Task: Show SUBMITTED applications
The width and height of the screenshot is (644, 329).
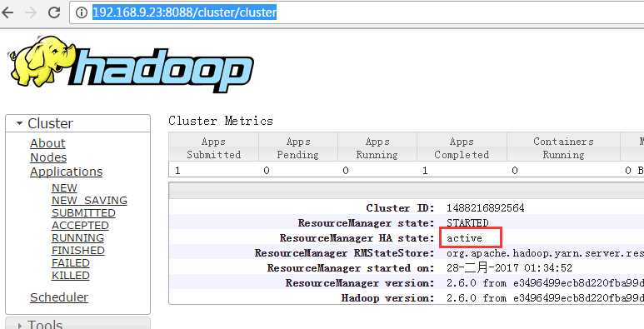Action: (x=83, y=212)
